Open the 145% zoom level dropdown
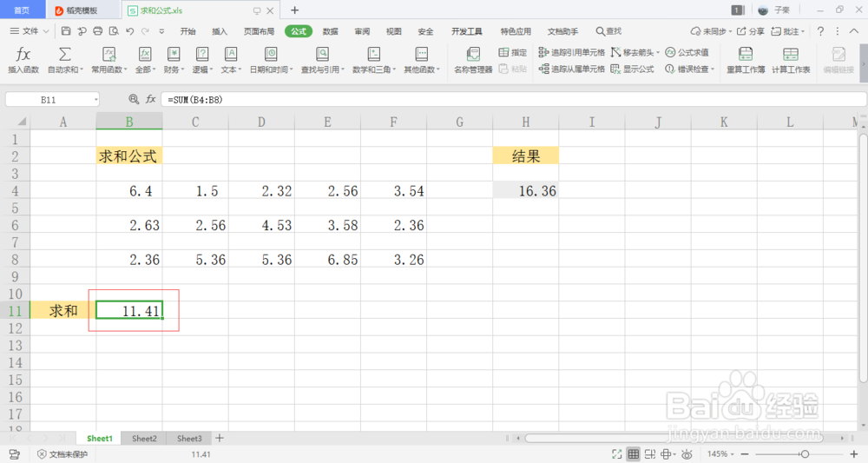The width and height of the screenshot is (868, 463). (x=720, y=454)
